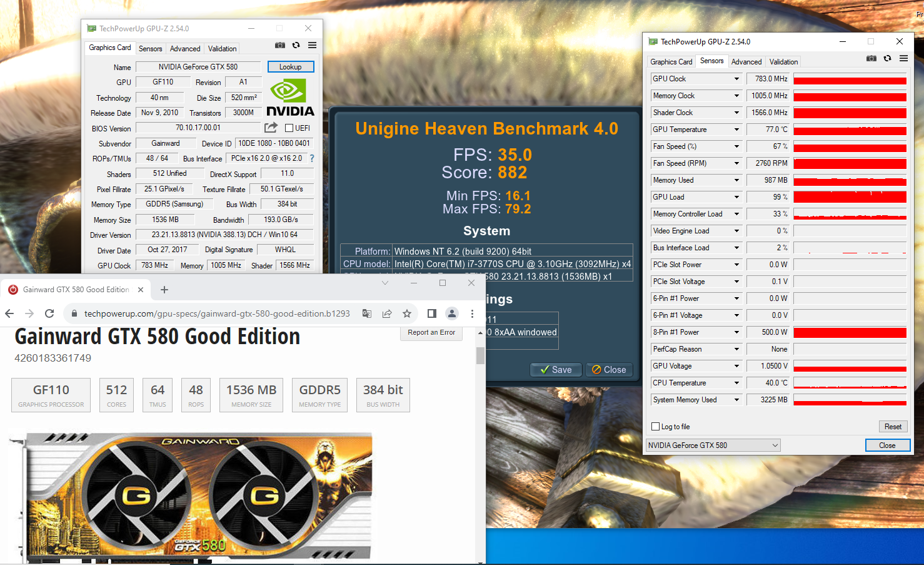Click the browser share page icon
Viewport: 924px width, 565px height.
[387, 313]
